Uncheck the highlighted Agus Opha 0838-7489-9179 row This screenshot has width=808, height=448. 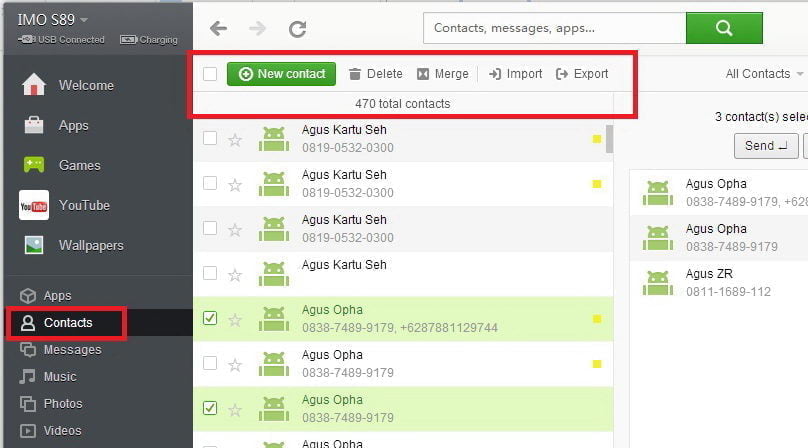click(210, 408)
